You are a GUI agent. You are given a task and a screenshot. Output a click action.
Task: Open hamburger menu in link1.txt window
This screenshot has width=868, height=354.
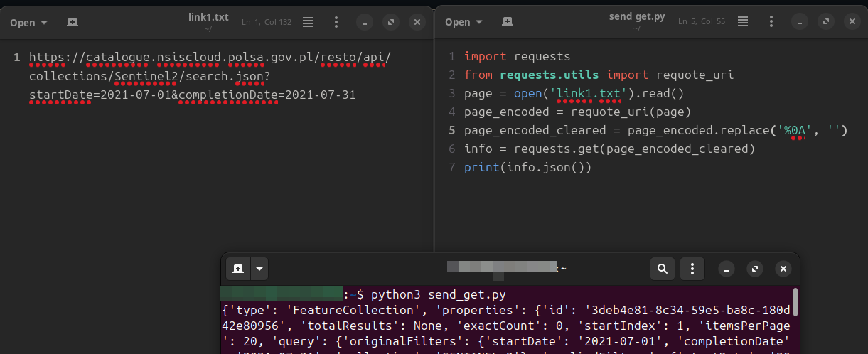coord(308,22)
